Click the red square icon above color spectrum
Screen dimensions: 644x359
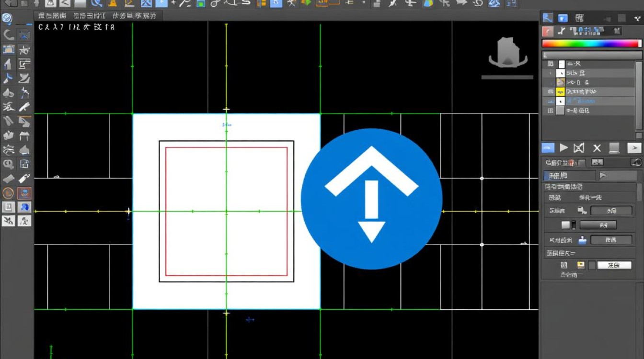point(547,32)
